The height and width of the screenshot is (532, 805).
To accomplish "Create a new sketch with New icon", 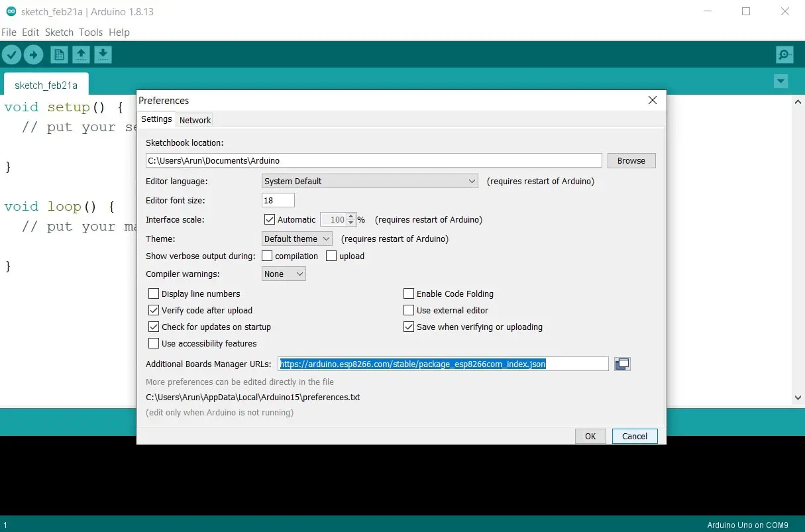I will [60, 54].
